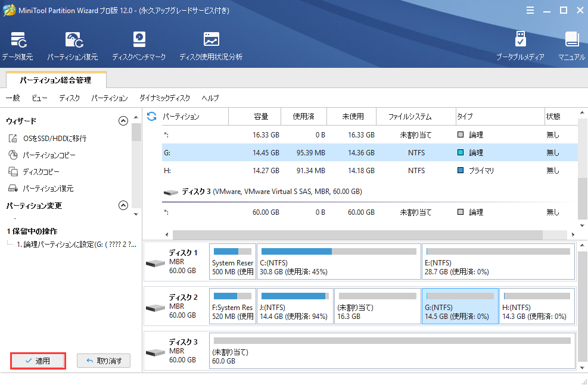Click the 取り消す (Undo) button
This screenshot has height=385, width=588.
pyautogui.click(x=104, y=361)
